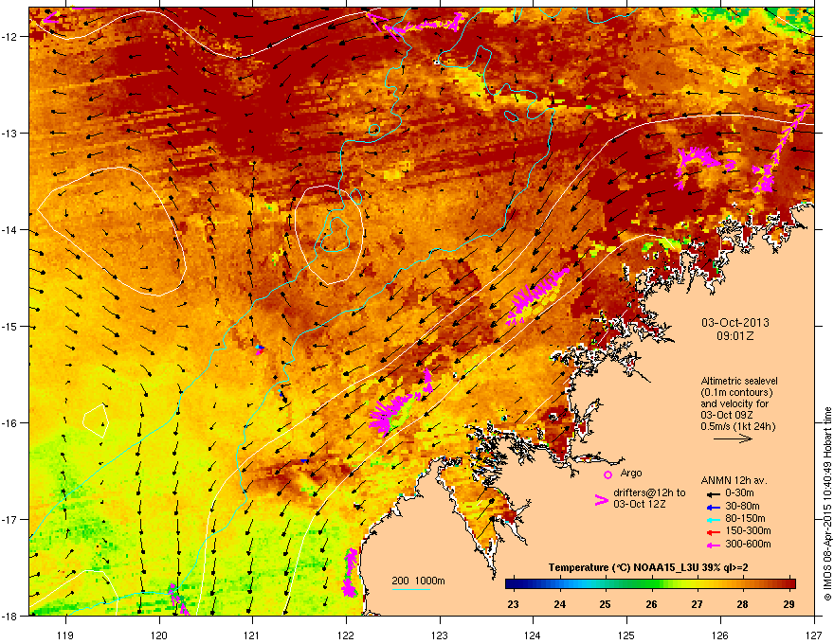Click the latitude axis label '-12'

9,37
